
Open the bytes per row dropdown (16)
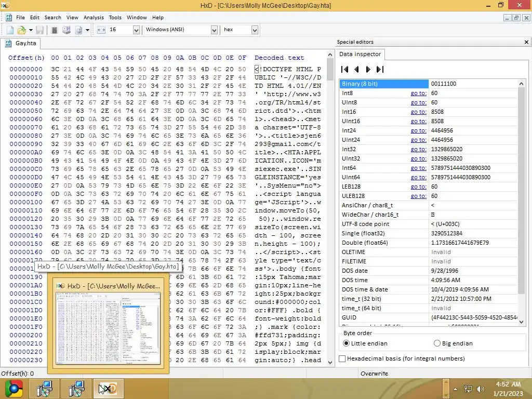point(136,30)
